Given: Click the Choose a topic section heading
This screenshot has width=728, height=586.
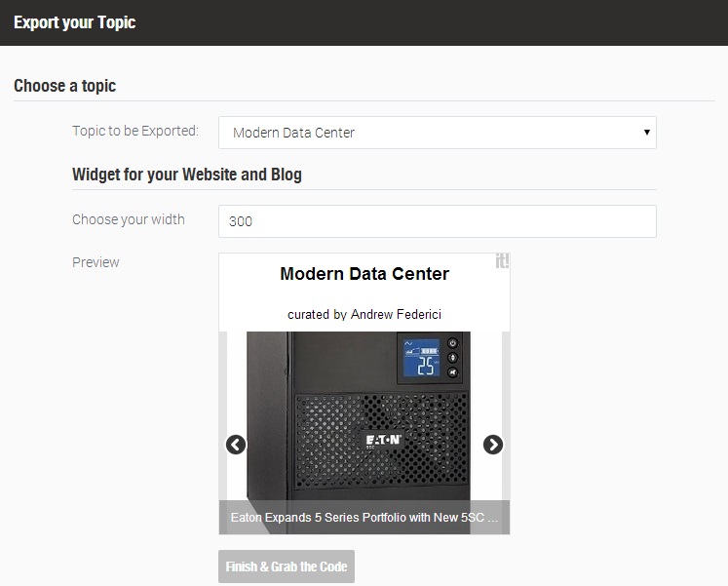Looking at the screenshot, I should click(64, 86).
